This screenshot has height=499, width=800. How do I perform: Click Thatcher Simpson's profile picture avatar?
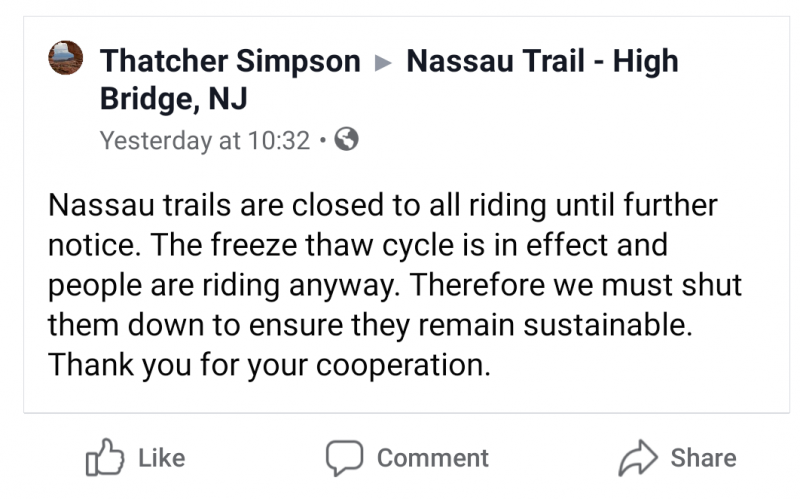tap(65, 62)
